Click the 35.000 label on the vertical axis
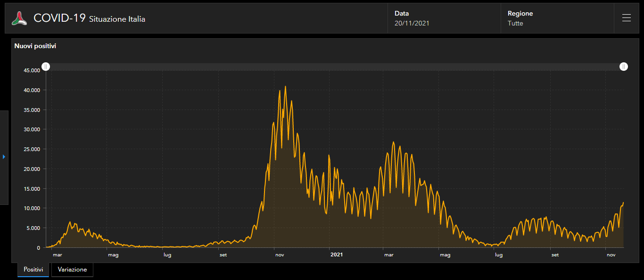This screenshot has width=644, height=280. click(32, 110)
